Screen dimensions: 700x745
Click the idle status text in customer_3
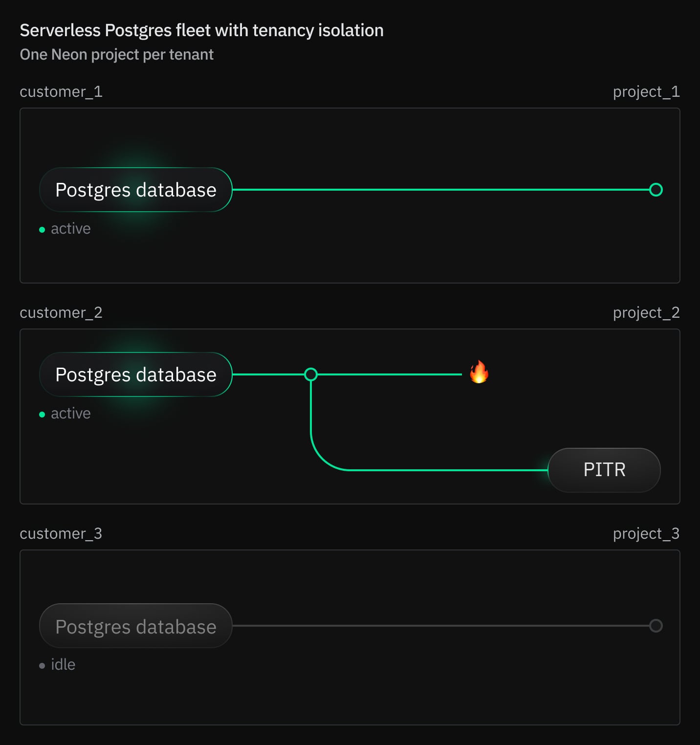click(x=63, y=665)
